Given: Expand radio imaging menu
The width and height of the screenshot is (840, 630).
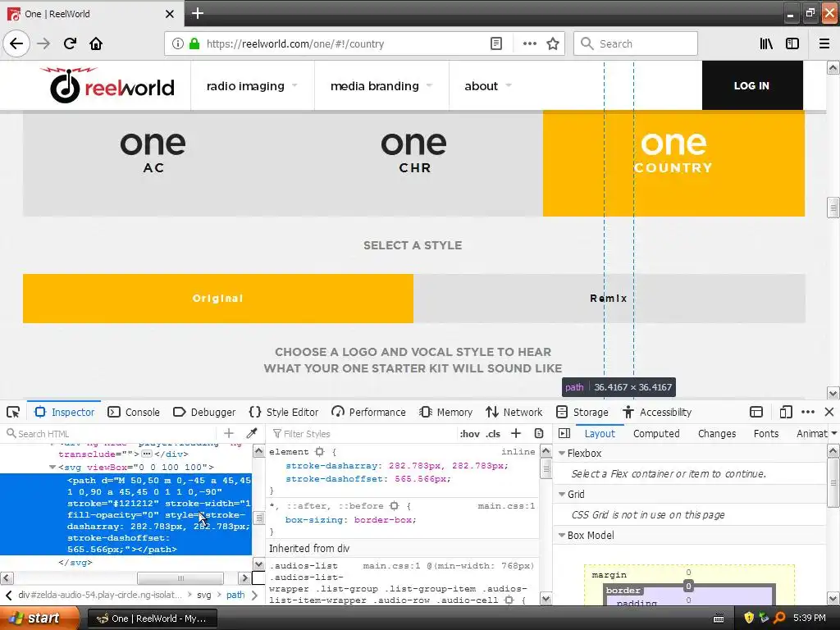Looking at the screenshot, I should 253,85.
